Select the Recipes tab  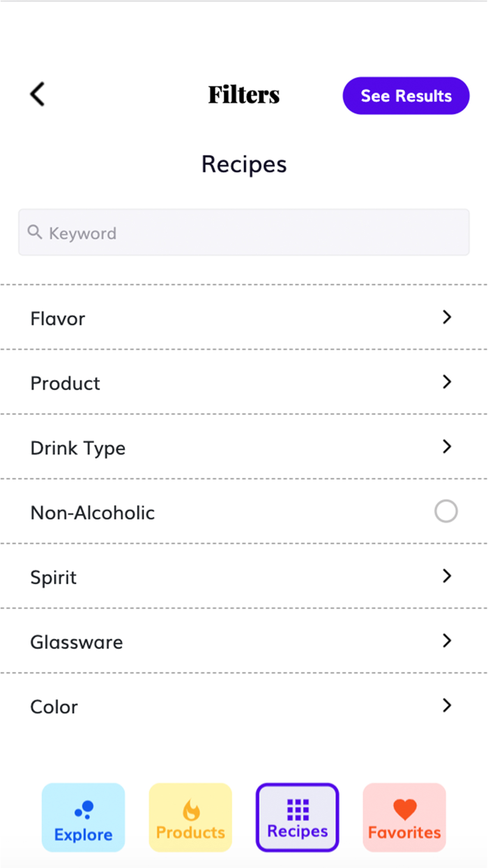tap(297, 816)
